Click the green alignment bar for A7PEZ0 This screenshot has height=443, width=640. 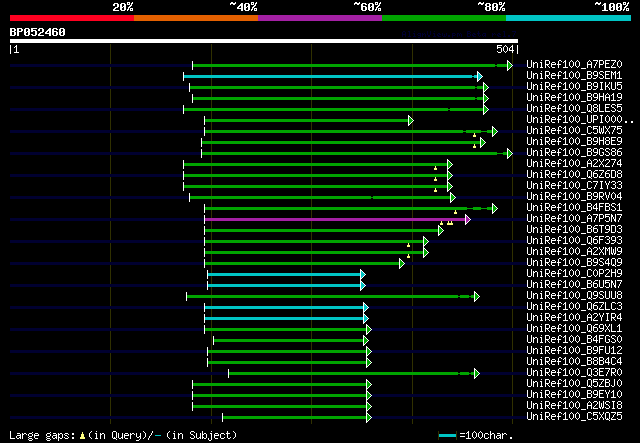point(353,65)
